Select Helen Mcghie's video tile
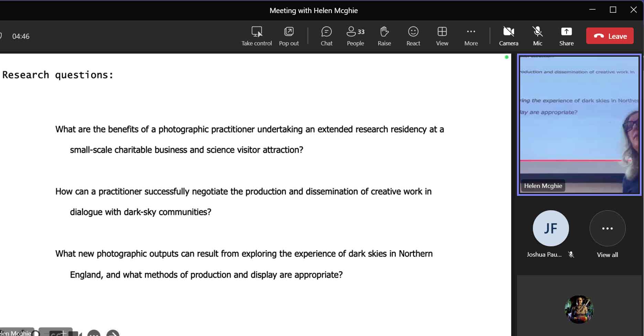The width and height of the screenshot is (644, 336). coord(579,124)
